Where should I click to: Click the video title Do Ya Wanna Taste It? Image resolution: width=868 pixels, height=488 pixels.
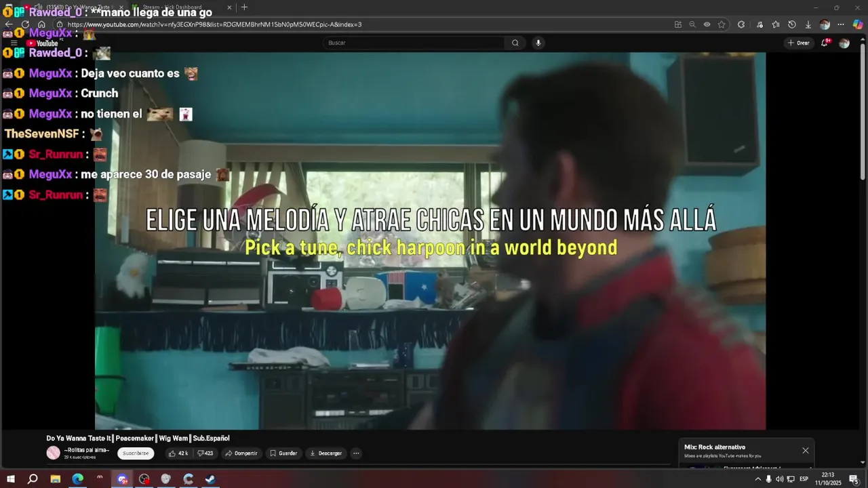138,438
